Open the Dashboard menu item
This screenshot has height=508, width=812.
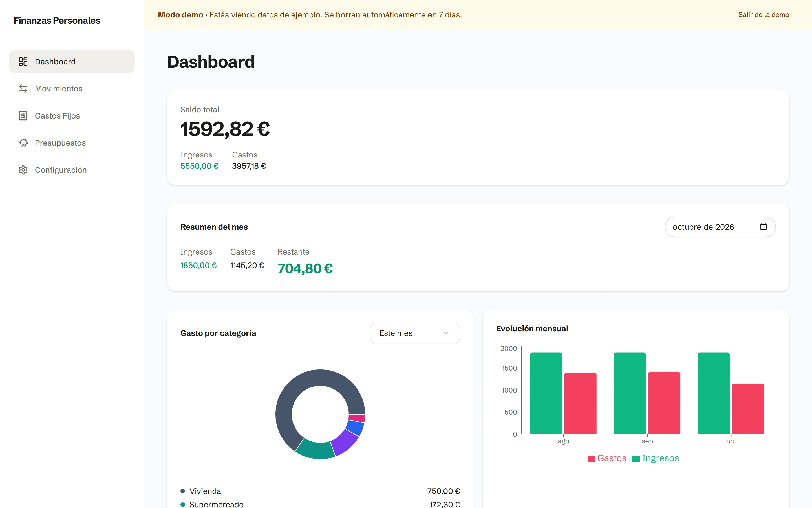tap(72, 62)
